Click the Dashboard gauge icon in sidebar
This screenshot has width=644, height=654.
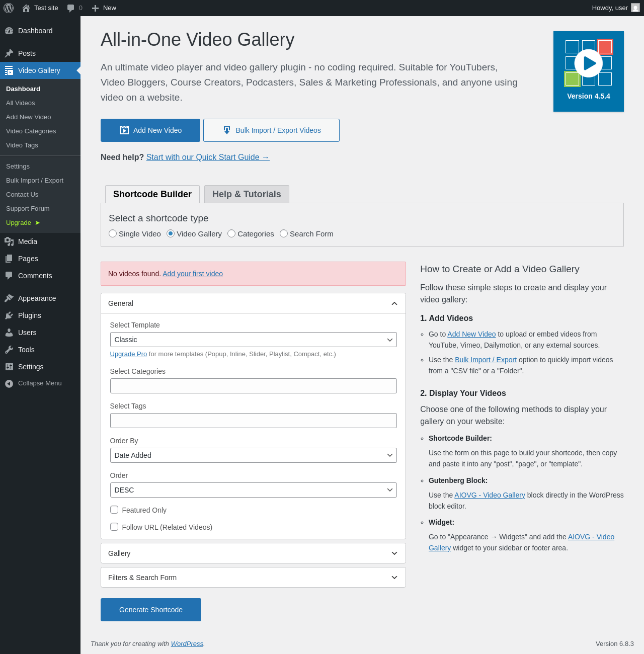point(9,31)
